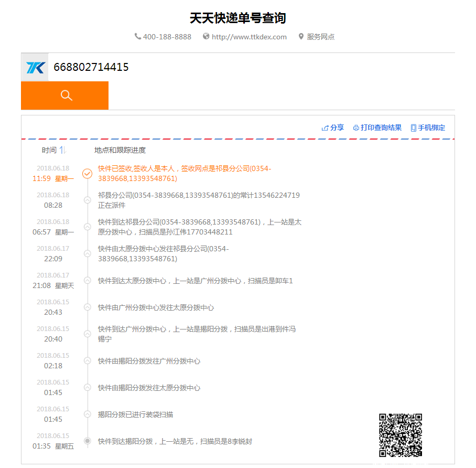Click the 快件由揭阳分拨发往广州分拨中心 entry
Viewport: 476px width, 468px height.
point(149,361)
